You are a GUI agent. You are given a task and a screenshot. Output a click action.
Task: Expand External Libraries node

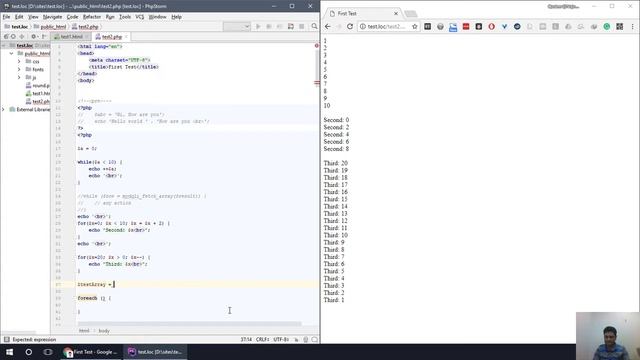pos(3,109)
